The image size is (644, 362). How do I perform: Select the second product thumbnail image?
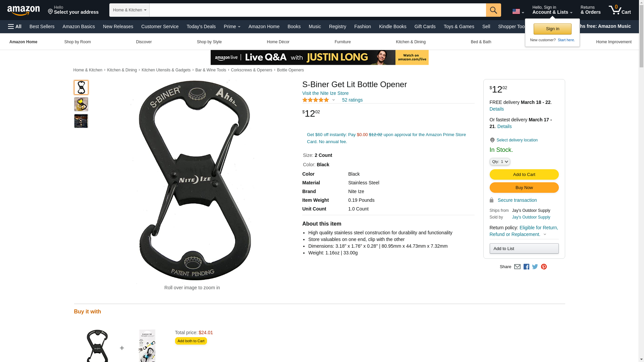tap(81, 104)
